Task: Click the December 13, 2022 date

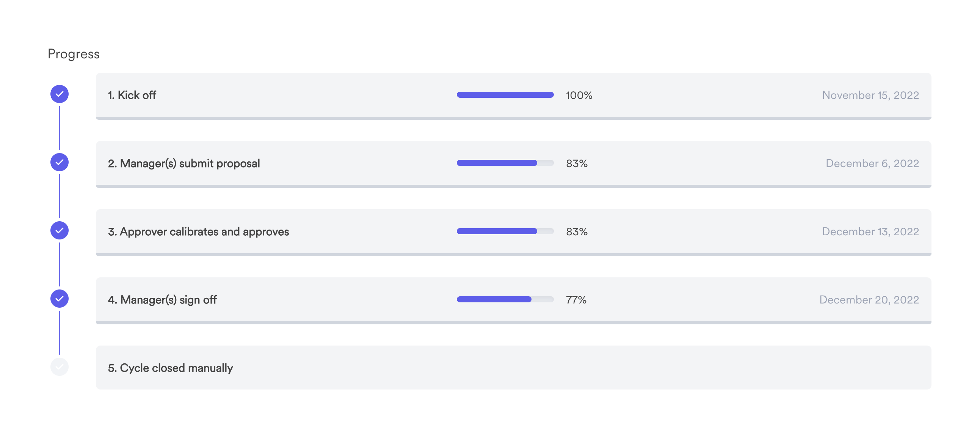Action: [870, 232]
